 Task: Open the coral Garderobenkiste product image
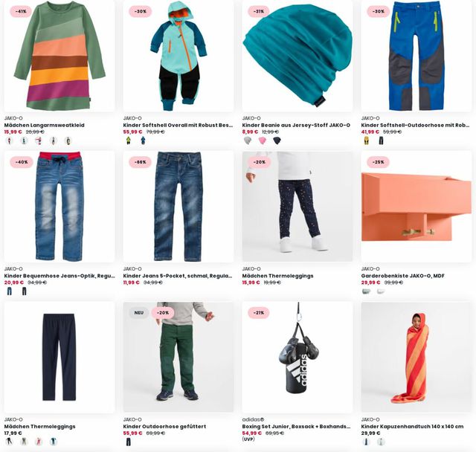(416, 207)
